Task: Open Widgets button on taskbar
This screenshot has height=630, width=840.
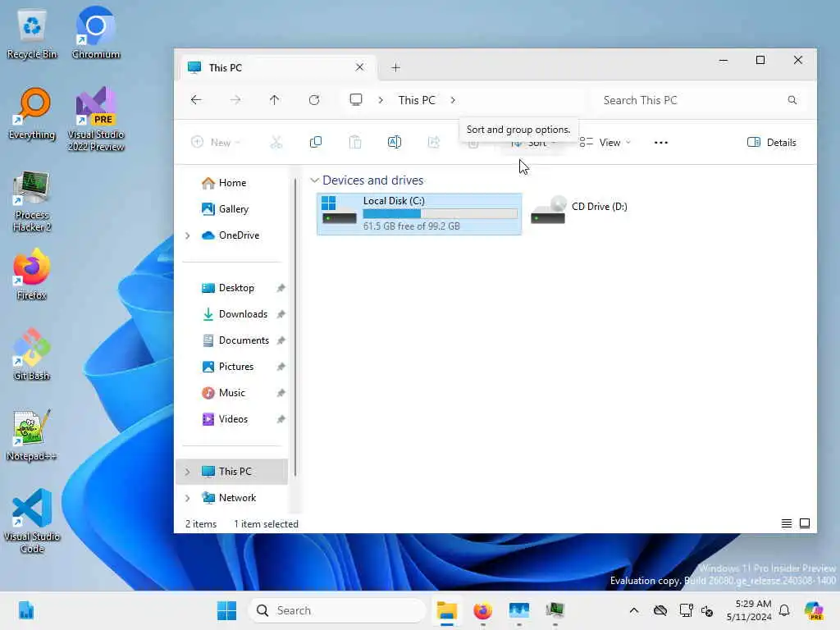Action: click(25, 610)
